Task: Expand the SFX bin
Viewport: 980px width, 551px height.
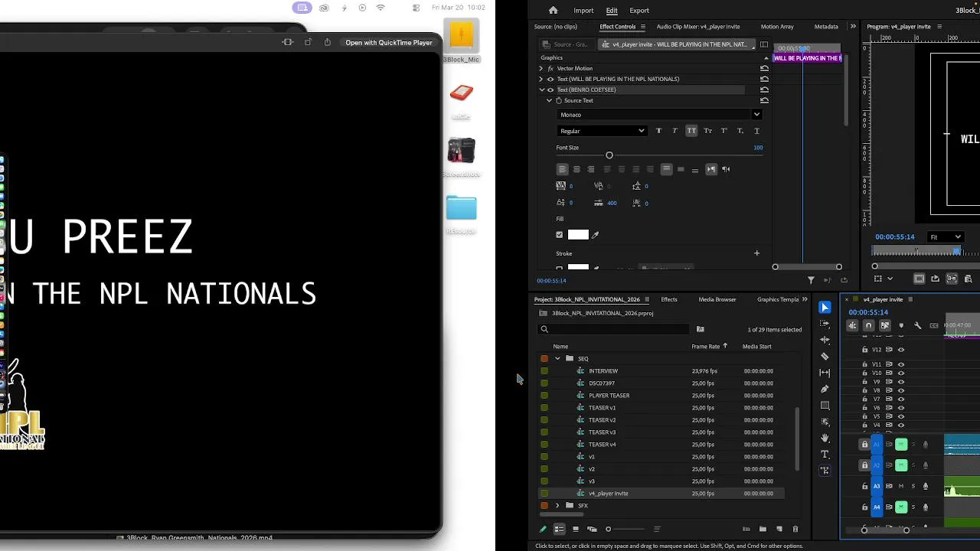Action: [557, 505]
